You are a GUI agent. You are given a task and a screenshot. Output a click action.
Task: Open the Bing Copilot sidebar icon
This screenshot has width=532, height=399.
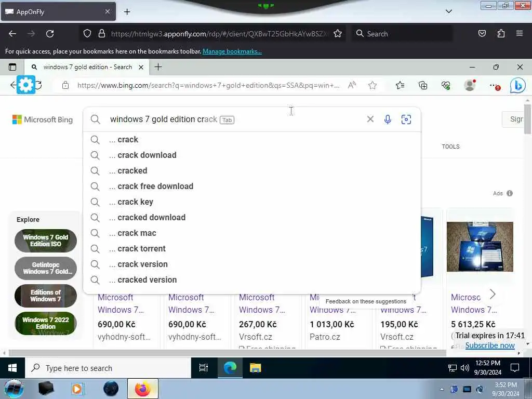coord(518,86)
